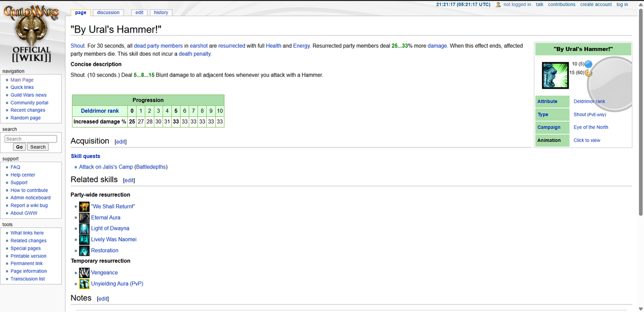Click the Restoration skill icon
Viewport: 644px width, 312px height.
84,251
